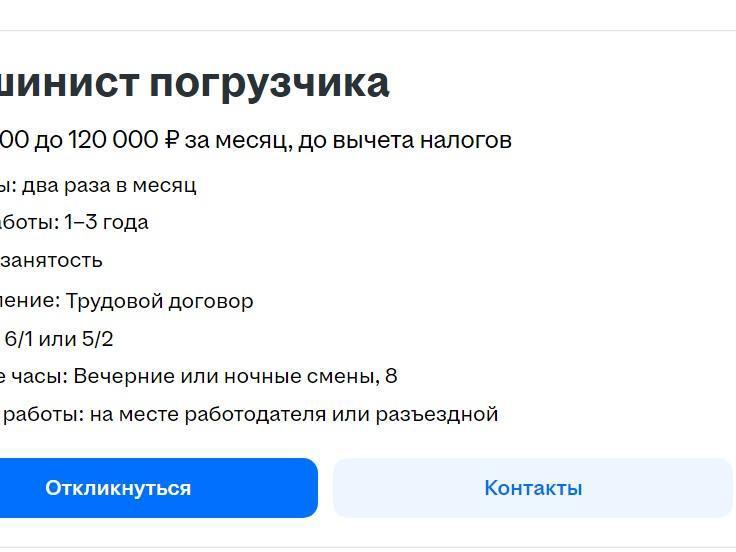This screenshot has height=552, width=736.
Task: Click the 'до вычета налогов' text
Action: click(407, 140)
